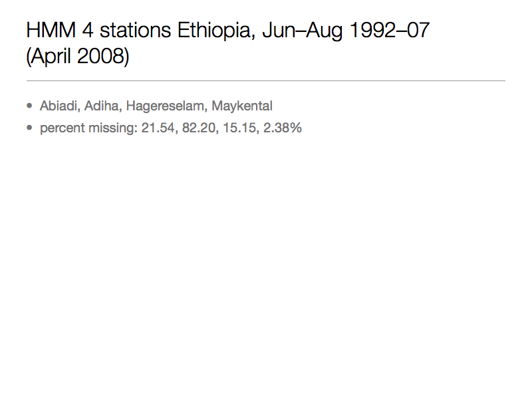This screenshot has height=399, width=532.
Task: Click "Ethiopia" in the slide title
Action: click(x=219, y=31)
